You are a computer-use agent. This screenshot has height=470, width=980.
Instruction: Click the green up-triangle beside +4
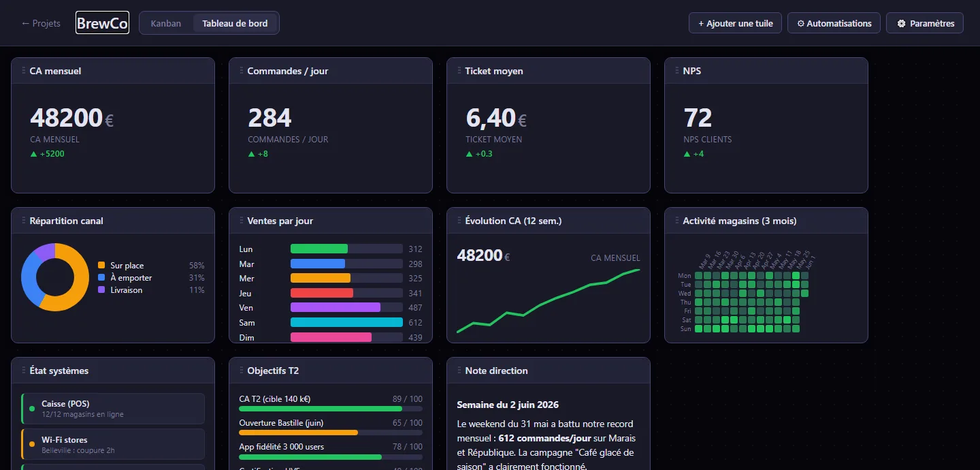pos(687,154)
